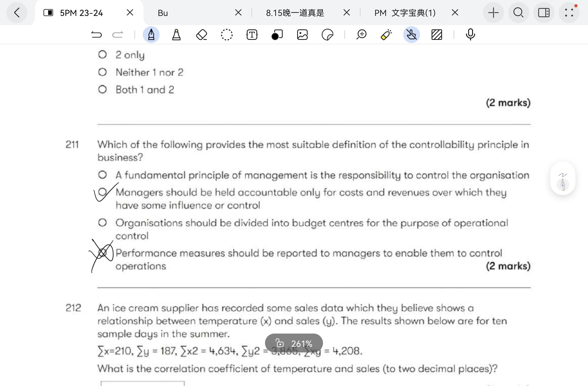This screenshot has width=588, height=386.
Task: Select the fountain pen tool
Action: click(x=151, y=35)
